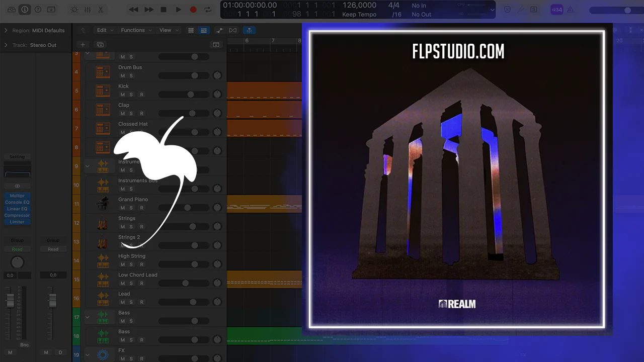Screen dimensions: 644x362
Task: Select the grid view button
Action: coord(191,30)
